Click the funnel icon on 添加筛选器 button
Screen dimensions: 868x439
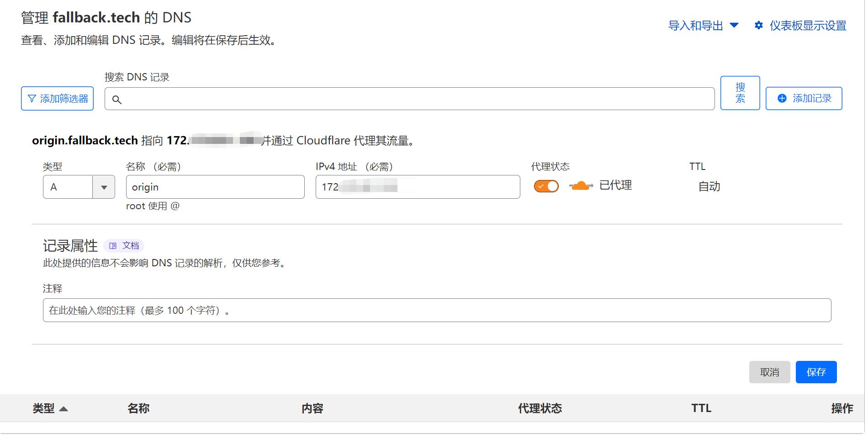tap(31, 98)
